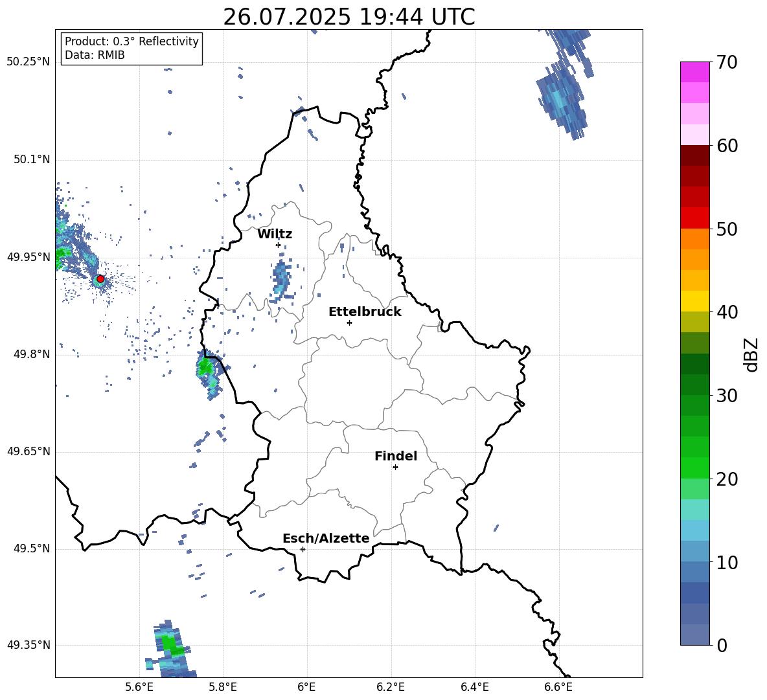Click the '50.25°N' latitude label
The width and height of the screenshot is (767, 700).
pos(29,62)
